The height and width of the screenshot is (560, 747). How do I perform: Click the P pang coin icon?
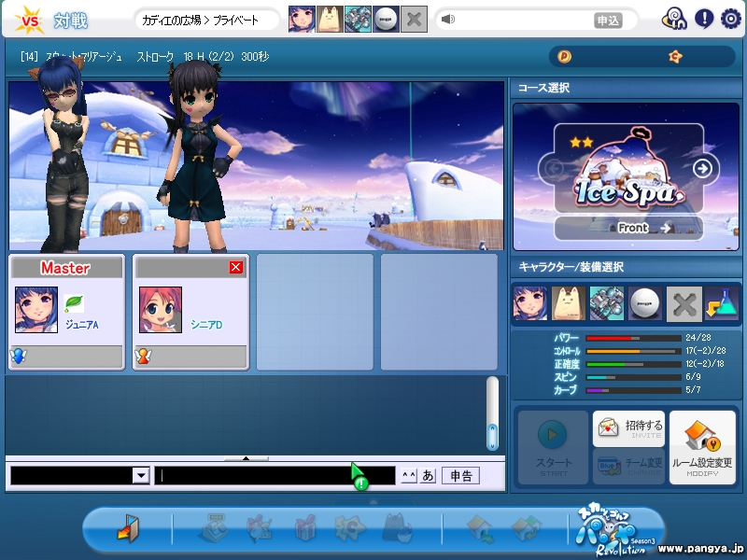pos(564,57)
